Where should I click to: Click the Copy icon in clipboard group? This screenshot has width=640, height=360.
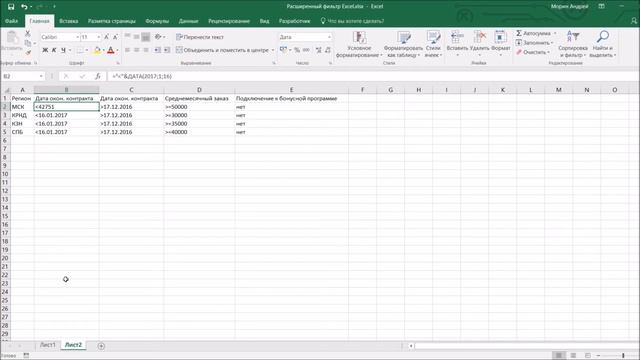tap(28, 43)
